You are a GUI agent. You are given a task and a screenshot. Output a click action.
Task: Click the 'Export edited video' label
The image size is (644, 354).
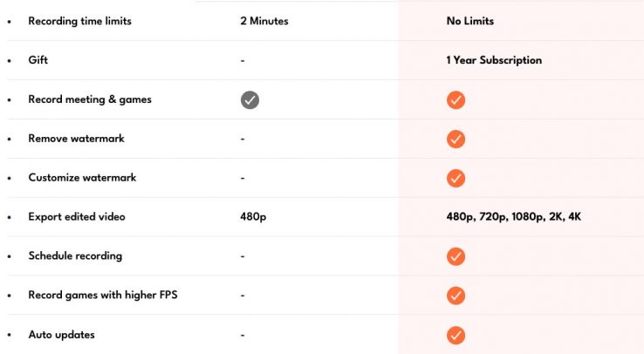76,217
